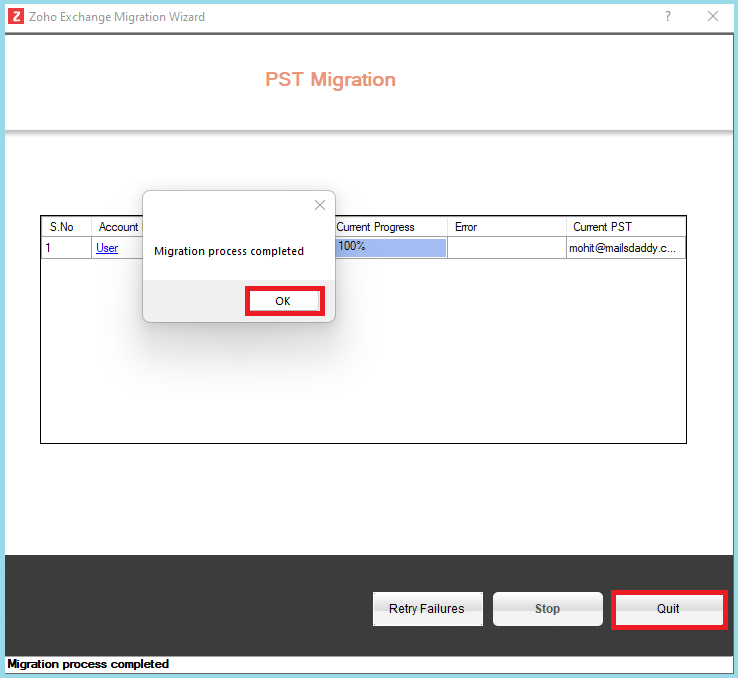Click the Stop button
Screen dimensions: 738x678
[547, 609]
